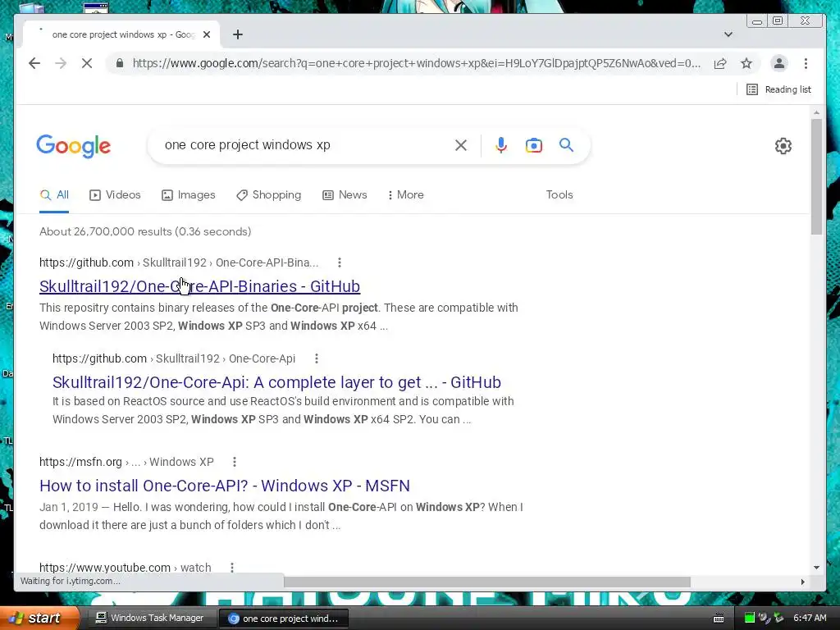The image size is (840, 630).
Task: Open options dots for msfn.org result
Action: coord(234,462)
